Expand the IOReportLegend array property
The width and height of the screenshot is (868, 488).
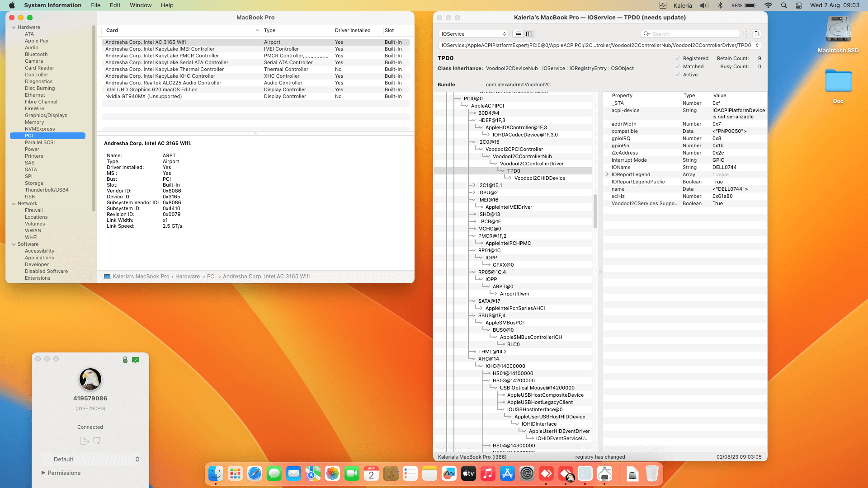tap(607, 174)
